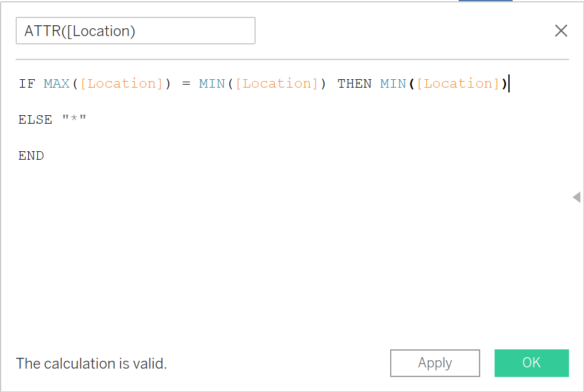Click the "The calculation is valid." status text
The width and height of the screenshot is (584, 392).
[91, 363]
